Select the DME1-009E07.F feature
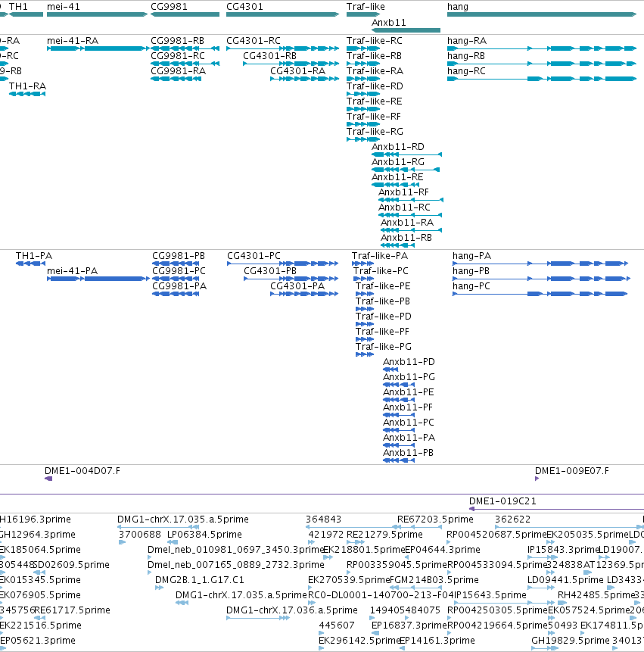The height and width of the screenshot is (652, 644). (537, 479)
